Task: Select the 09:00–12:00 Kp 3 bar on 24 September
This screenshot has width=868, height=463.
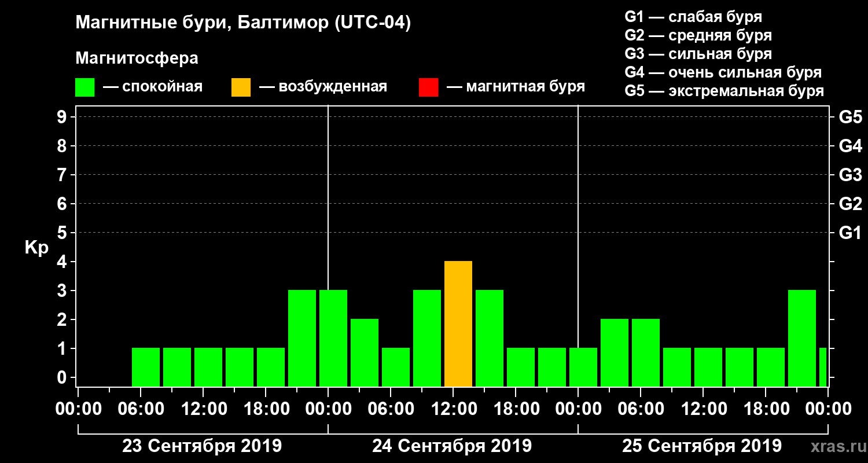Action: [427, 338]
